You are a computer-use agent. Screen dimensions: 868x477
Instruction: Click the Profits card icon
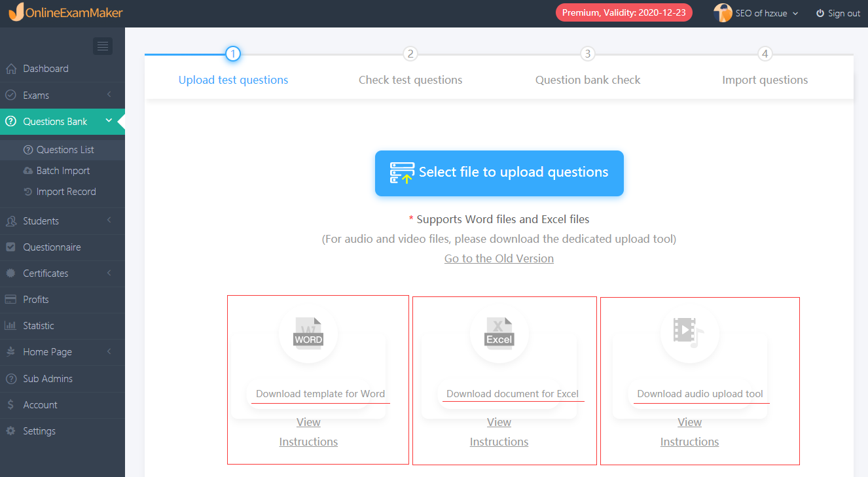[x=10, y=300]
